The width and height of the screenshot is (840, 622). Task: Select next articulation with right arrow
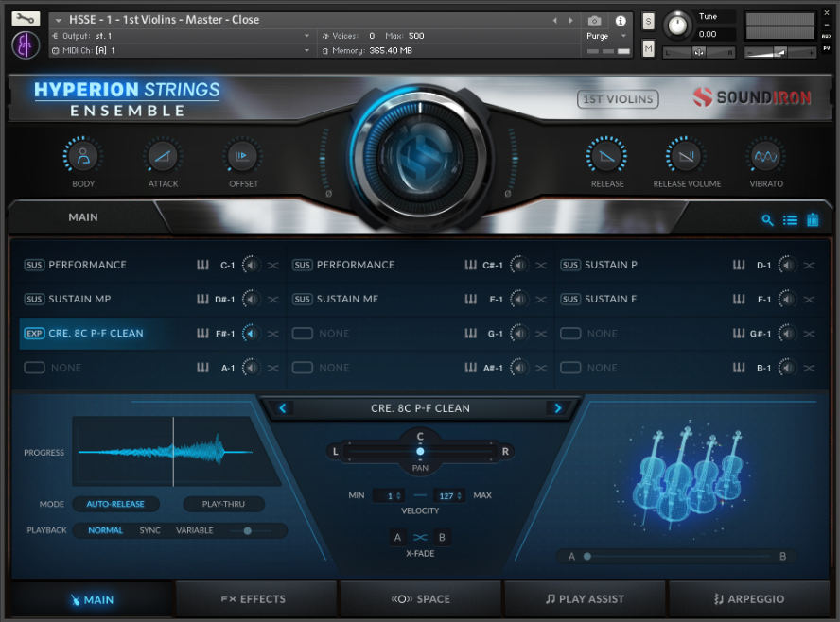[x=558, y=408]
